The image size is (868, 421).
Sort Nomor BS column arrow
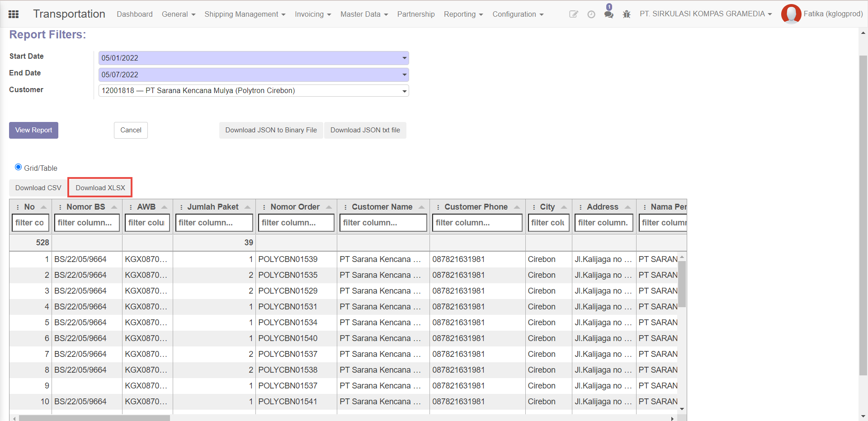point(114,207)
